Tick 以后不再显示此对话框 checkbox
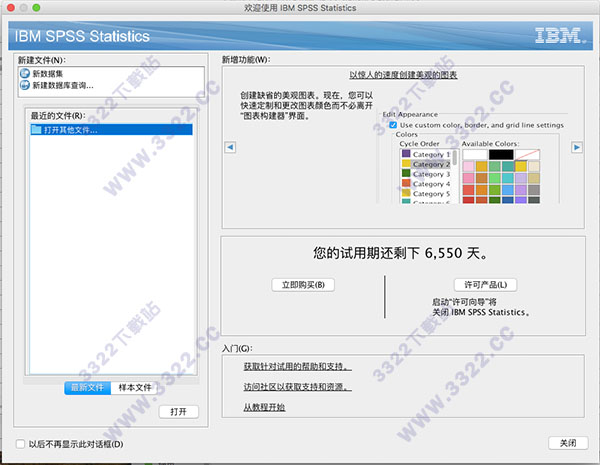The height and width of the screenshot is (465, 600). point(20,444)
